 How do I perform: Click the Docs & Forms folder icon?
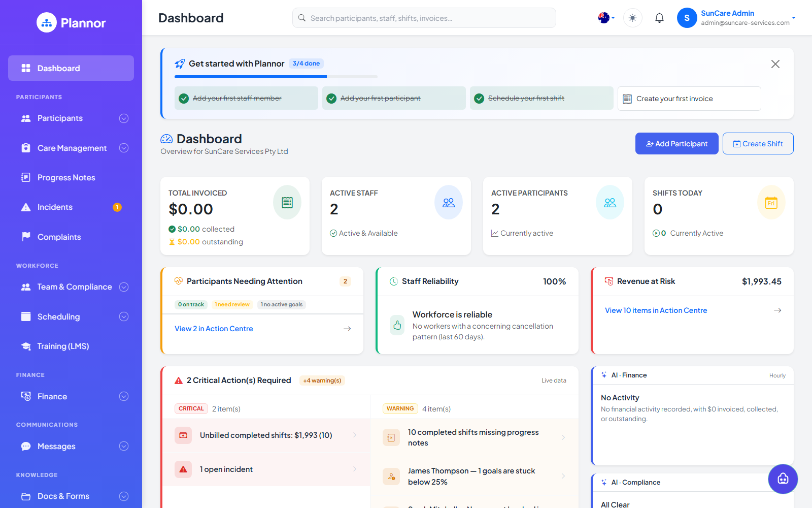26,496
